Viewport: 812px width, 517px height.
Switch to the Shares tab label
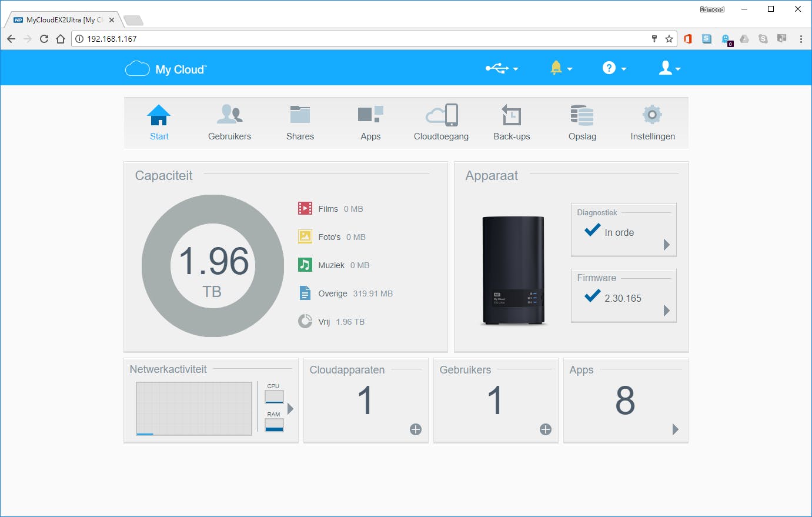(x=300, y=136)
